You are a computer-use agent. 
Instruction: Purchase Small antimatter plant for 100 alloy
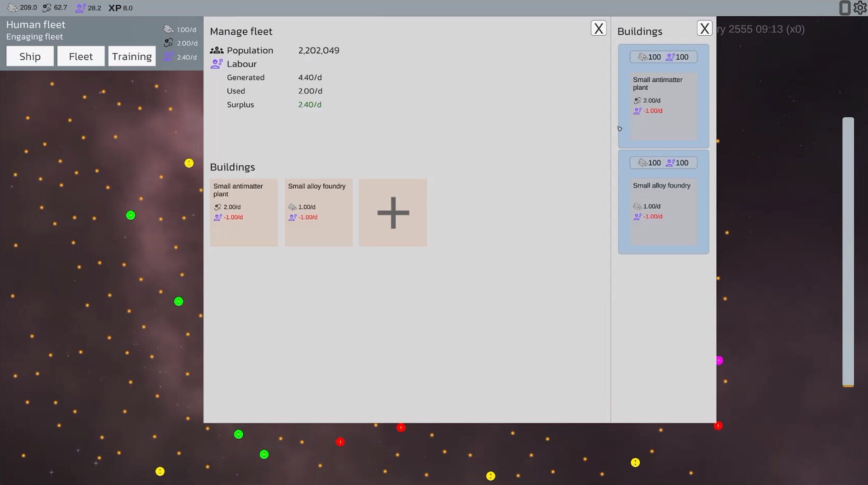[663, 57]
